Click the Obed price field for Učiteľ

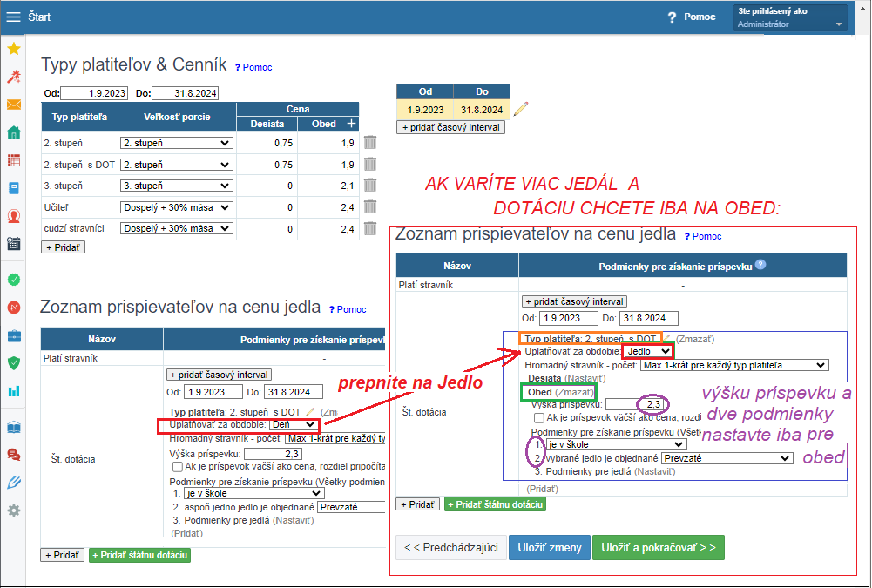(328, 207)
